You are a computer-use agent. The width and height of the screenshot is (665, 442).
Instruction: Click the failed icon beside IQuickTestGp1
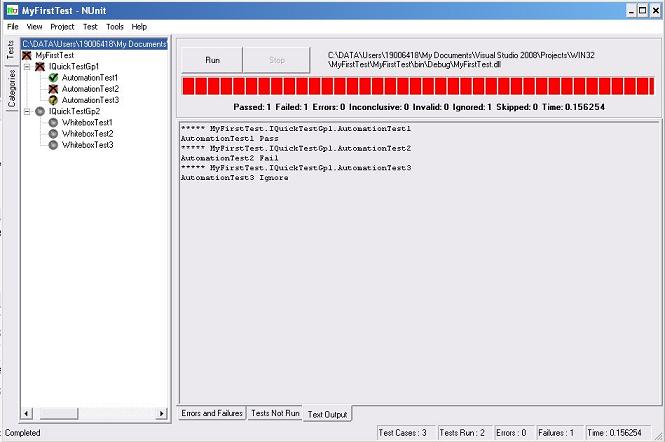40,66
